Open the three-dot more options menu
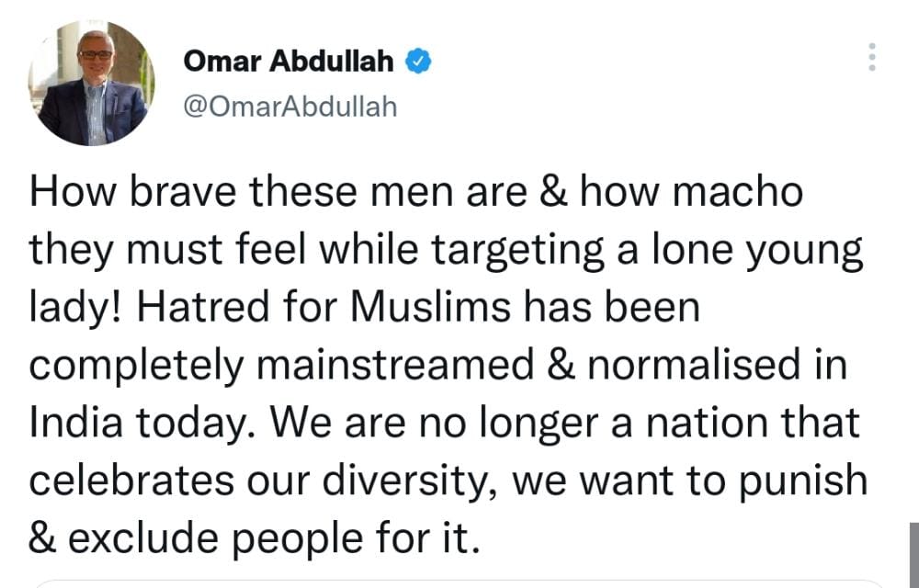The width and height of the screenshot is (919, 588). tap(872, 58)
